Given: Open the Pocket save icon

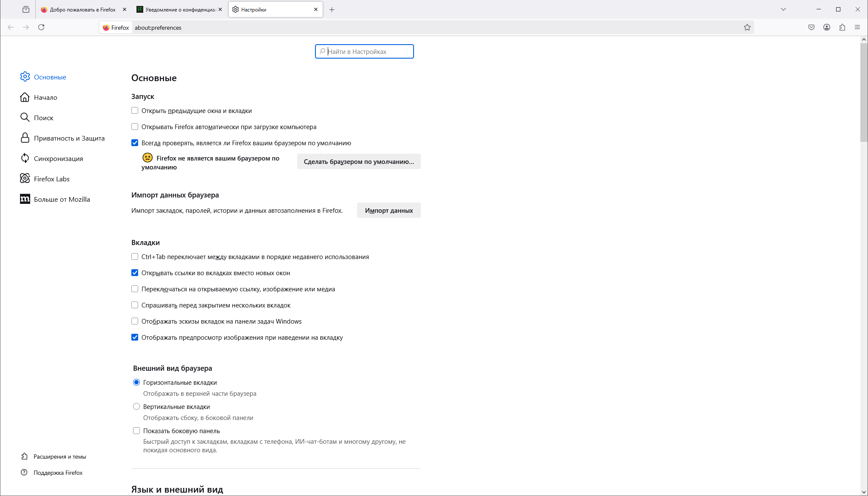Looking at the screenshot, I should tap(811, 27).
